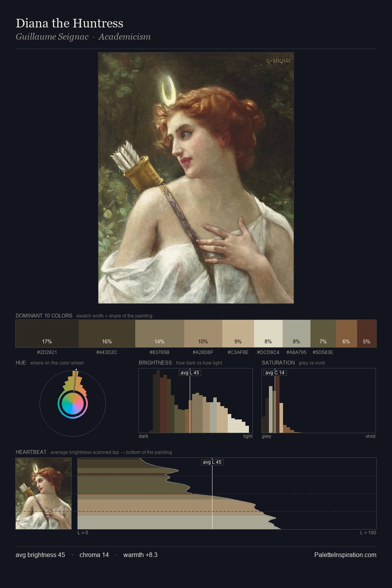This screenshot has width=392, height=588.
Task: Click the "avg C 14" label in Saturation chart
Action: [x=275, y=373]
